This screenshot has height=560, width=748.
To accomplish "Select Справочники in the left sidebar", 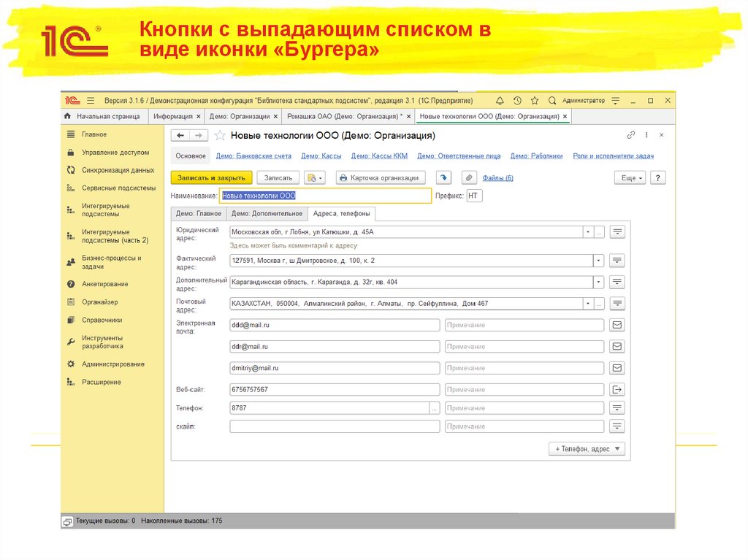I will point(102,320).
